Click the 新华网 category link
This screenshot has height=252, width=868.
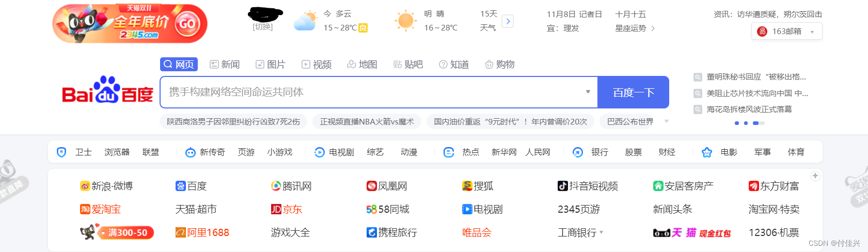click(504, 152)
